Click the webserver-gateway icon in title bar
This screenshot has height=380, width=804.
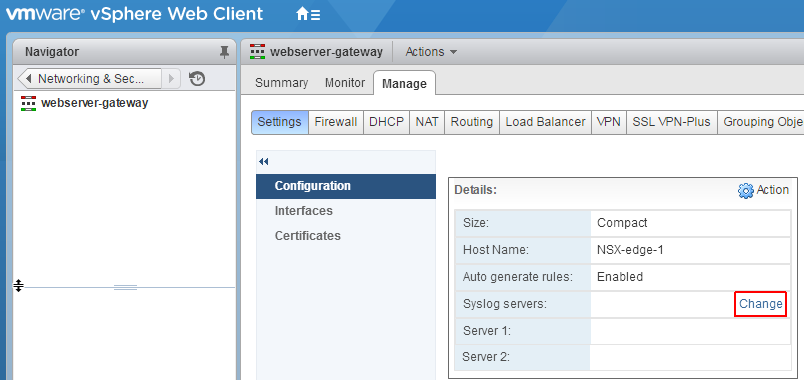pos(257,52)
